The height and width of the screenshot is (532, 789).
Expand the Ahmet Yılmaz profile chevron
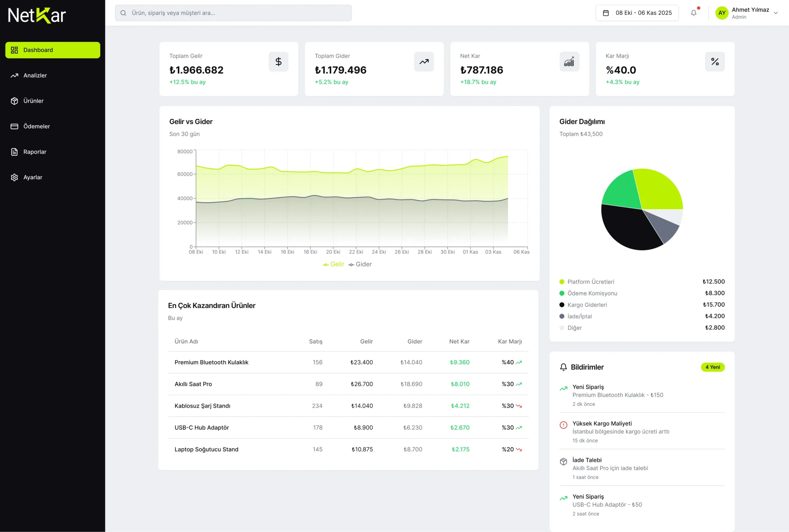pos(776,13)
